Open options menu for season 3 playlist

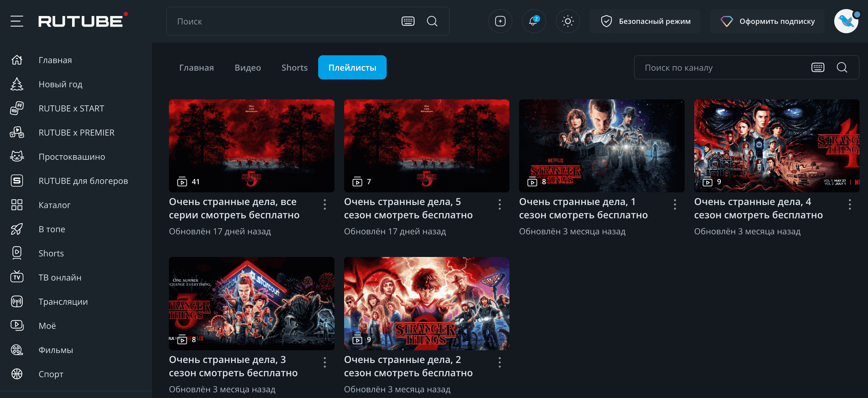coord(325,362)
